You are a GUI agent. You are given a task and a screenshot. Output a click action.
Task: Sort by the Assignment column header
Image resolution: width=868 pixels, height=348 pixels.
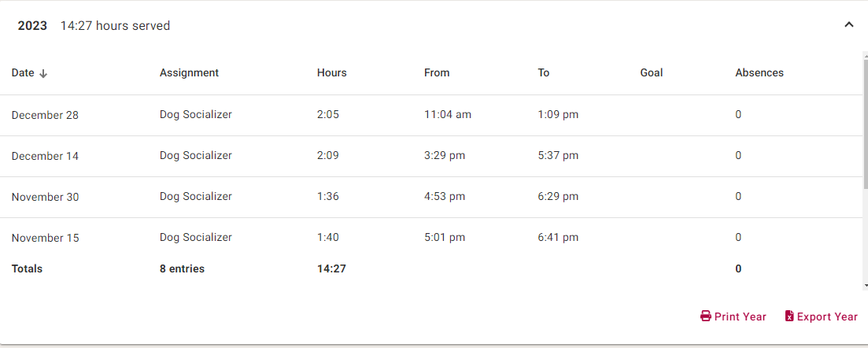pos(189,72)
